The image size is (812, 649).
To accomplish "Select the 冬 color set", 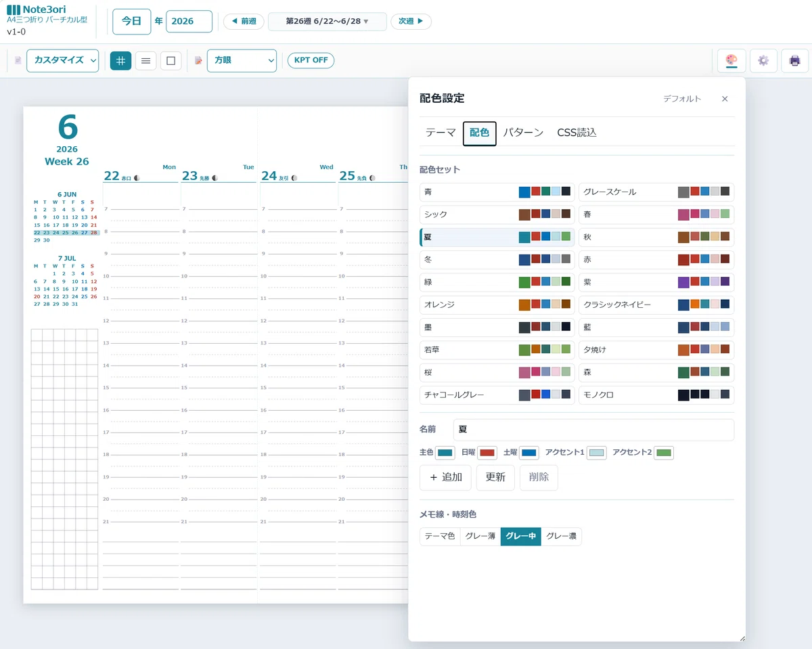I will coord(497,260).
